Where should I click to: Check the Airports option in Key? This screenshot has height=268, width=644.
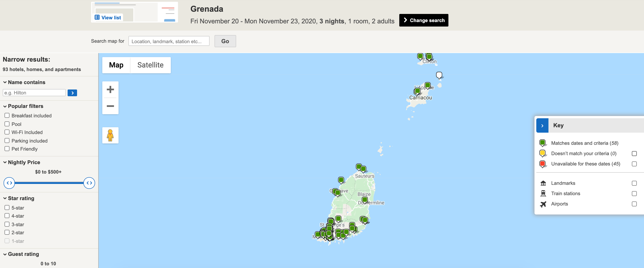coord(634,204)
